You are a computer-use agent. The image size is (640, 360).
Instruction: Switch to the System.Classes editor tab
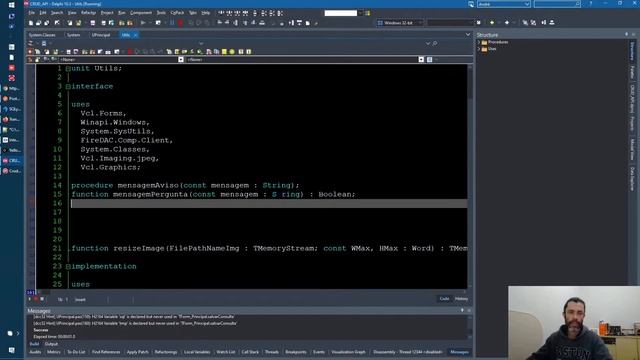pyautogui.click(x=42, y=35)
